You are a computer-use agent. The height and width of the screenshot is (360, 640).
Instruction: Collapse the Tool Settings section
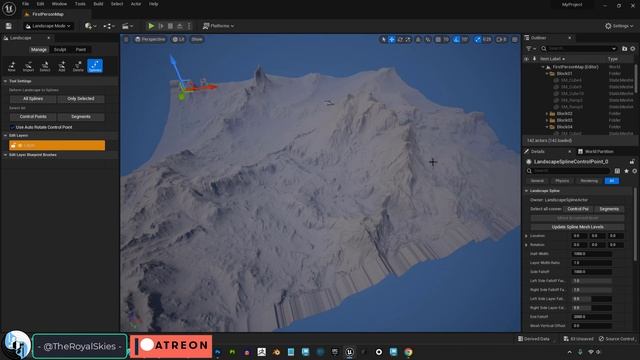(x=5, y=81)
